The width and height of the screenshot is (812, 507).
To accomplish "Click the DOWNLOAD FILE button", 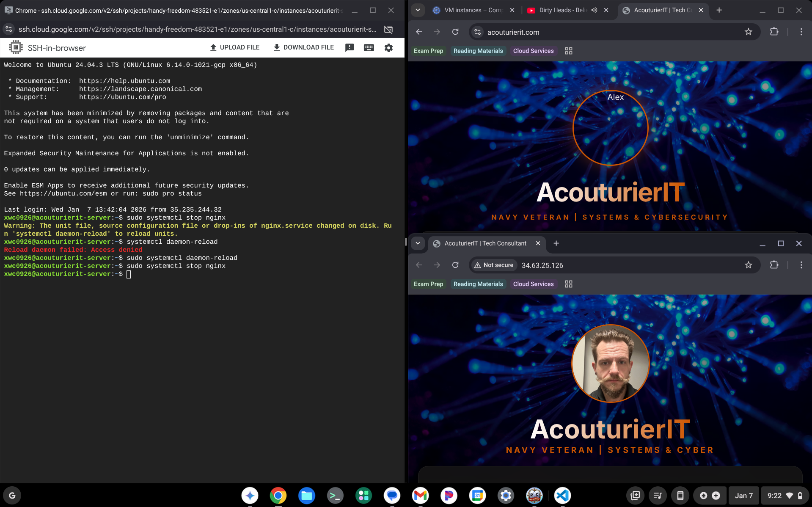I will pos(303,47).
